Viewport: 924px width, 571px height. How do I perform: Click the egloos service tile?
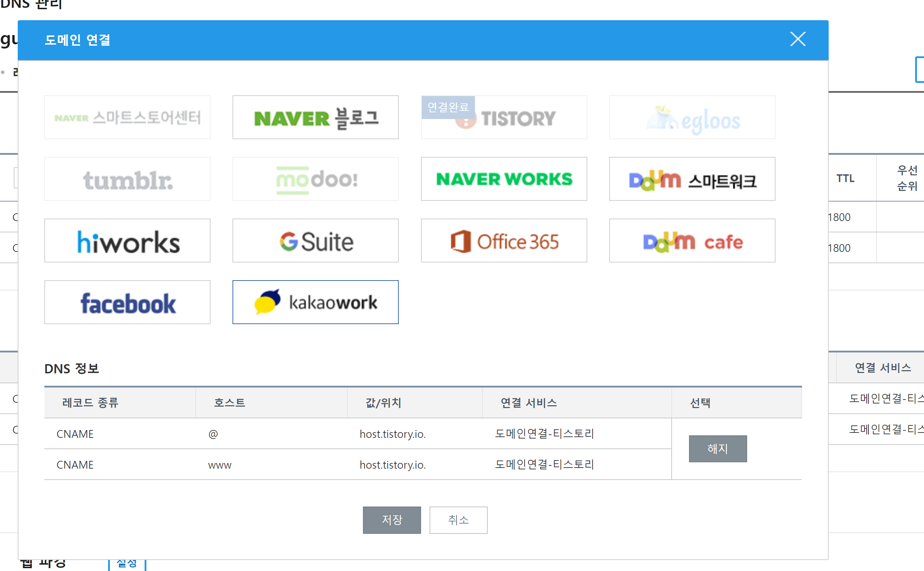tap(692, 118)
